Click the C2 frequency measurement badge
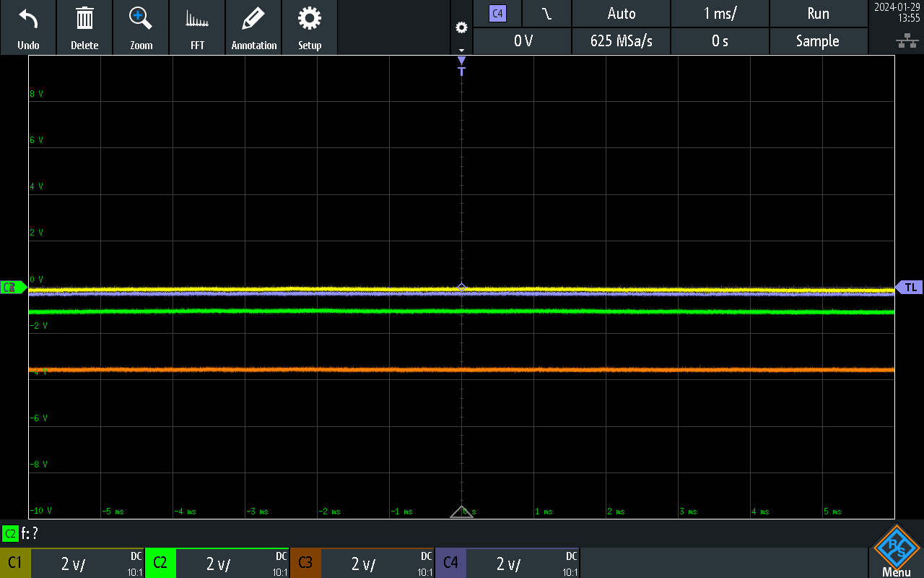924x578 pixels. coord(10,534)
